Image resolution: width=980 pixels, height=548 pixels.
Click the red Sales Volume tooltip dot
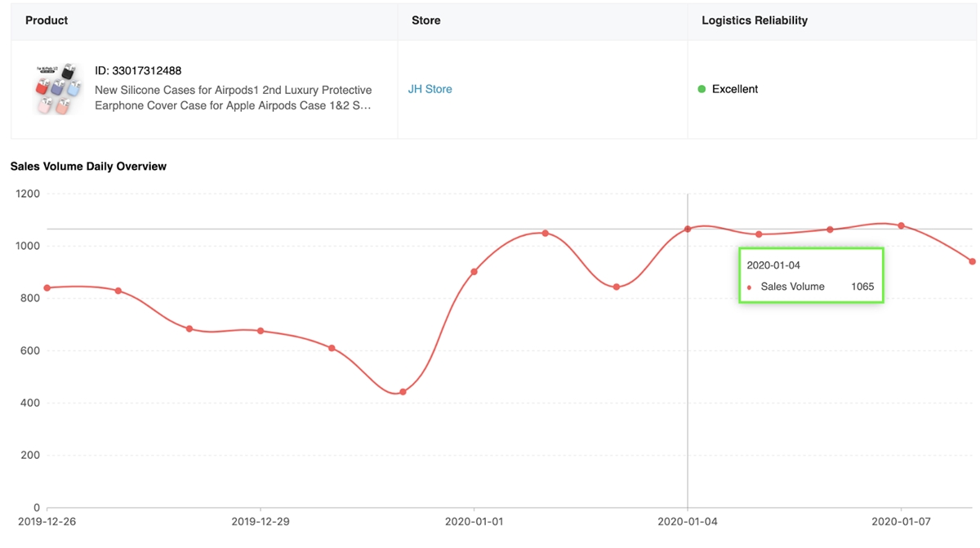pos(750,287)
